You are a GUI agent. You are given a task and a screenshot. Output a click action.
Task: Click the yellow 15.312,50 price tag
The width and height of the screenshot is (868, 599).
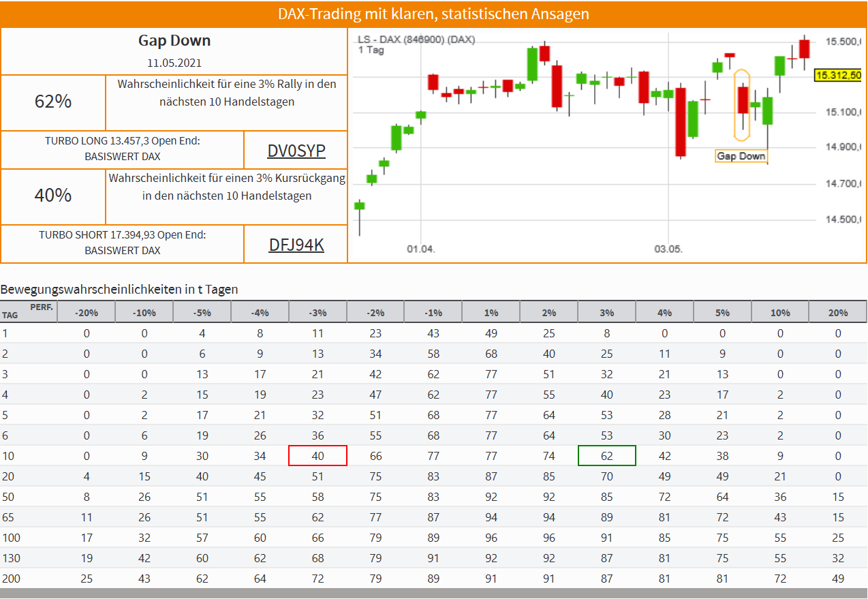pos(837,75)
